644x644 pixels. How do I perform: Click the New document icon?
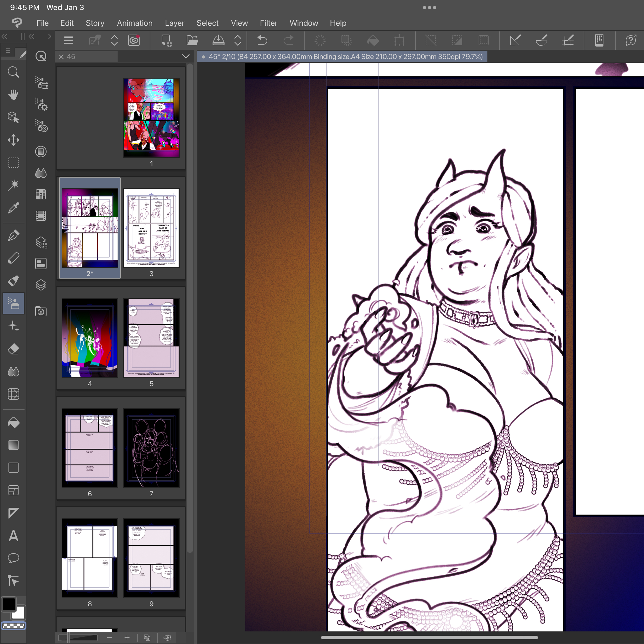pos(166,40)
